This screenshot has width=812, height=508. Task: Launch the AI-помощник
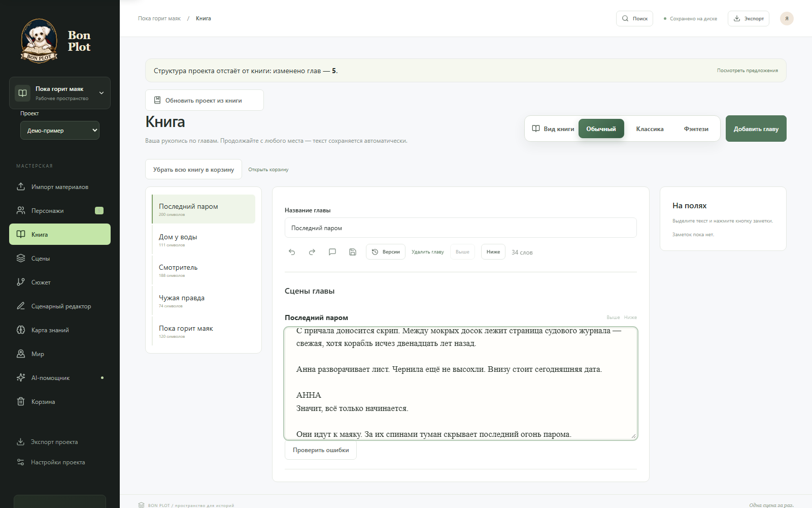click(60, 378)
